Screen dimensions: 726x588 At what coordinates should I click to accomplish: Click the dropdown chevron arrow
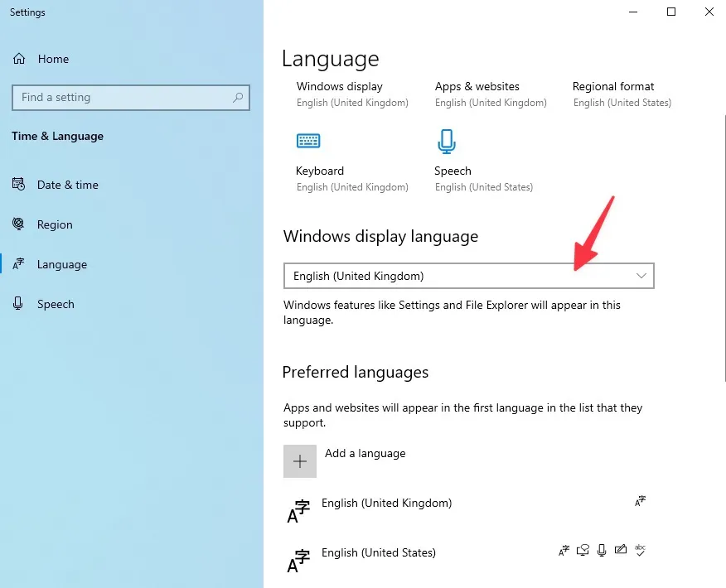pyautogui.click(x=641, y=276)
